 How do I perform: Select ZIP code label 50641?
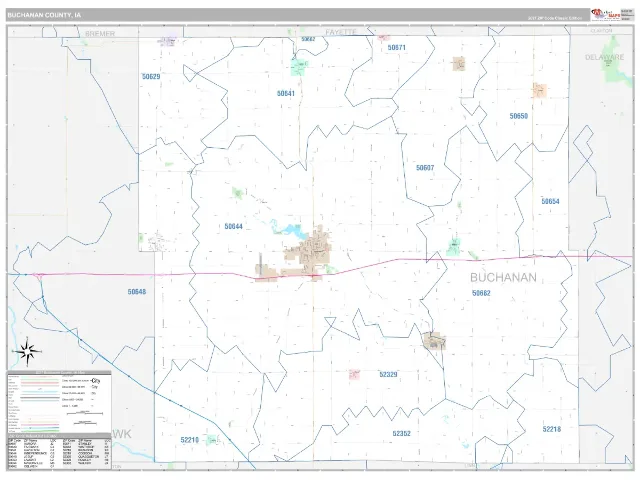(x=286, y=93)
